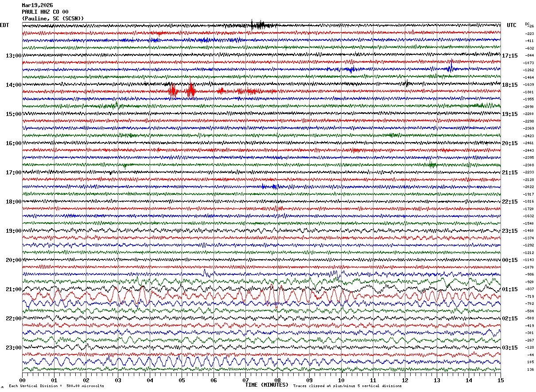Click the UTC header label at top right
Image resolution: width=536 pixels, height=392 pixels.
(512, 25)
